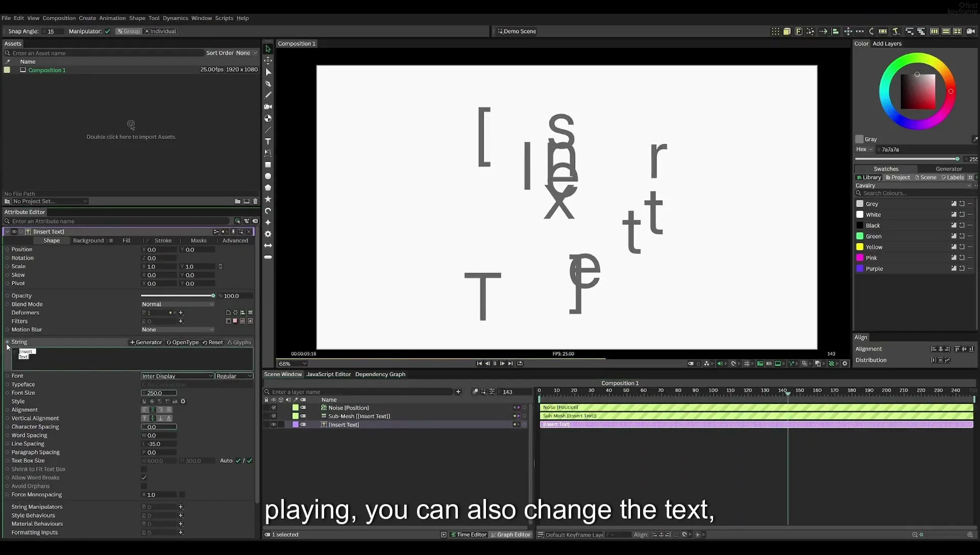Screen dimensions: 980x555
Task: Open the Animation menu
Action: click(112, 18)
